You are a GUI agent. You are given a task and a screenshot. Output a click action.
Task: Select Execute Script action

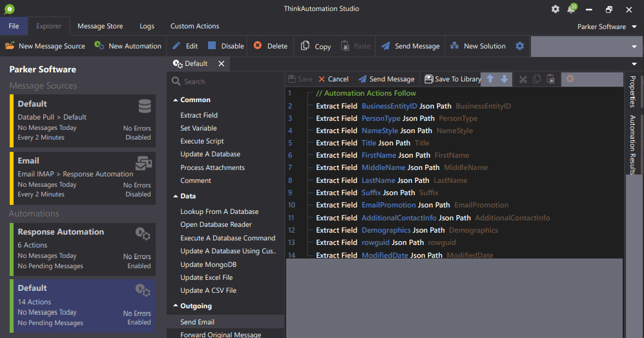(202, 141)
